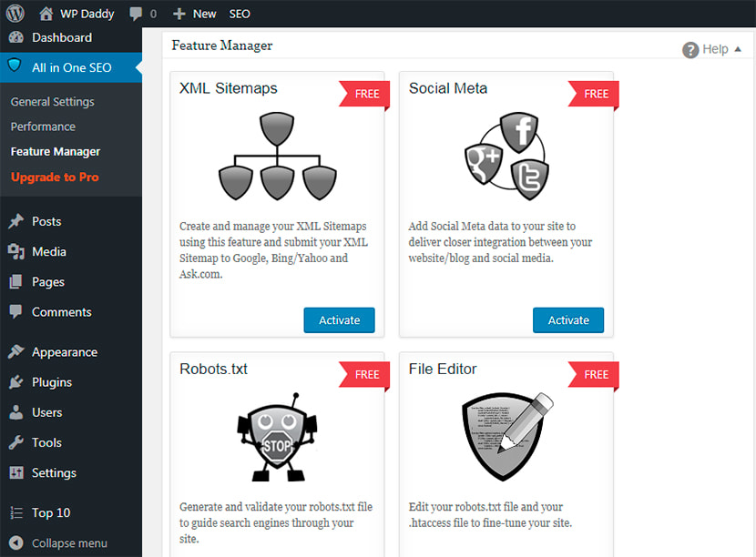The image size is (756, 557).
Task: Select All in One SEO menu item
Action: point(71,67)
